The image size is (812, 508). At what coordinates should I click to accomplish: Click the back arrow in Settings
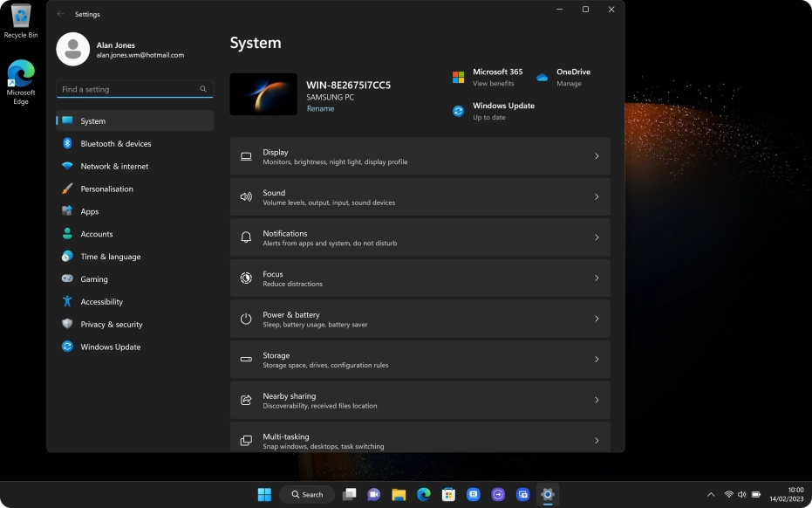(x=59, y=14)
